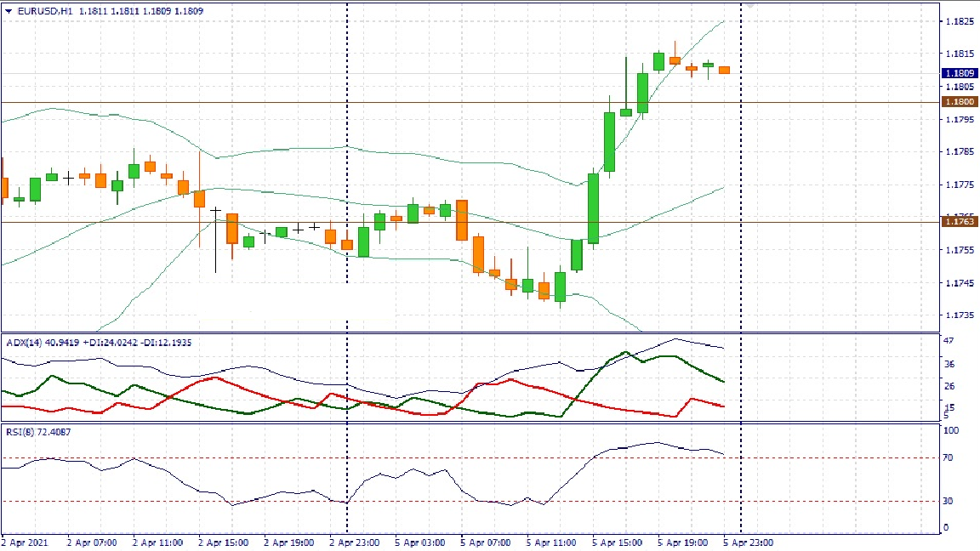This screenshot has height=551, width=980.
Task: Click the 2 Apr 2021 date label
Action: 24,542
